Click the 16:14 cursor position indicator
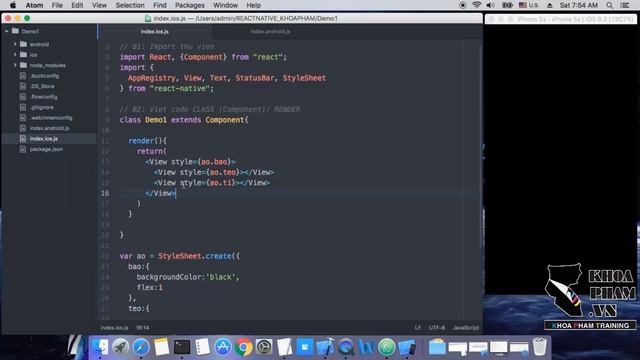Image resolution: width=640 pixels, height=360 pixels. [142, 328]
